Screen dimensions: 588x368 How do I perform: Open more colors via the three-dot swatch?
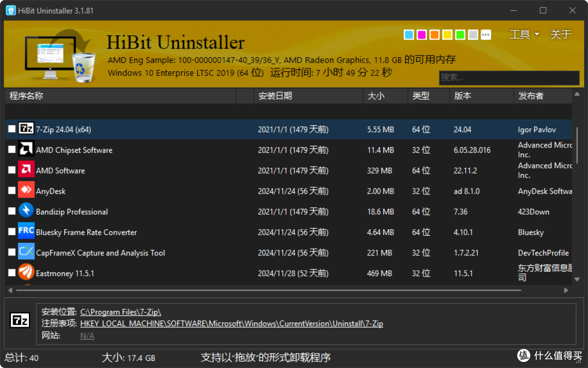pyautogui.click(x=486, y=35)
